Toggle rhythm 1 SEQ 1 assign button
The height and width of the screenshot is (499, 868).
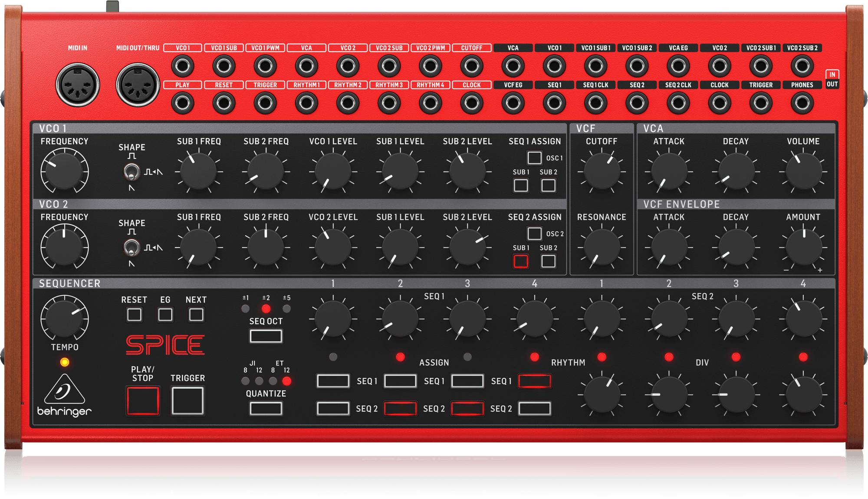[333, 381]
